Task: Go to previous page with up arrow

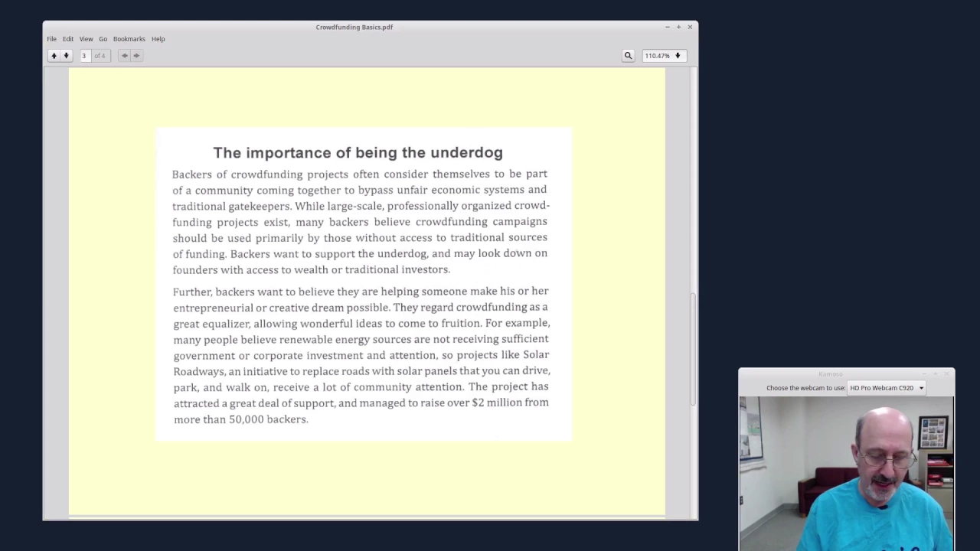Action: [54, 55]
